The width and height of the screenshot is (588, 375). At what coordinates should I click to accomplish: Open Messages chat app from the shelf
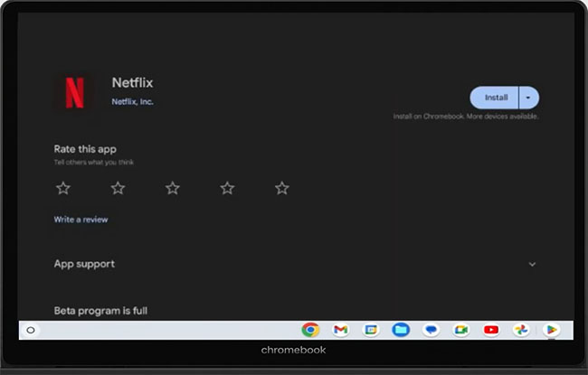(431, 330)
